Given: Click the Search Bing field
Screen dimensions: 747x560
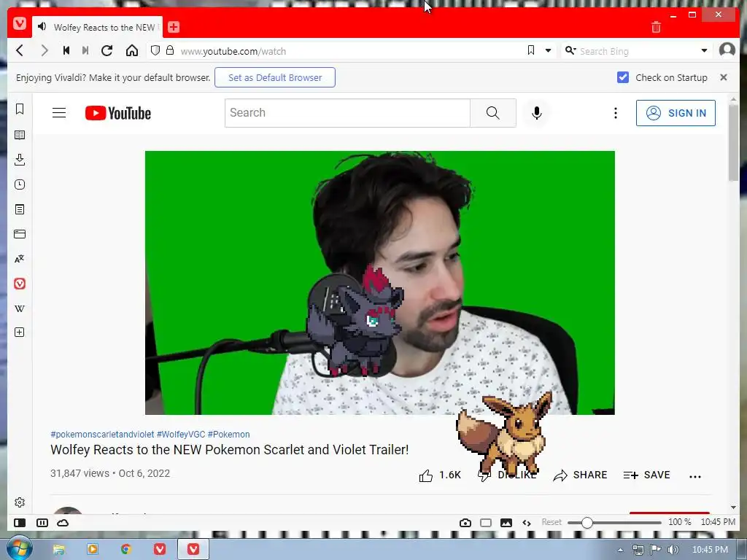Looking at the screenshot, I should [636, 51].
